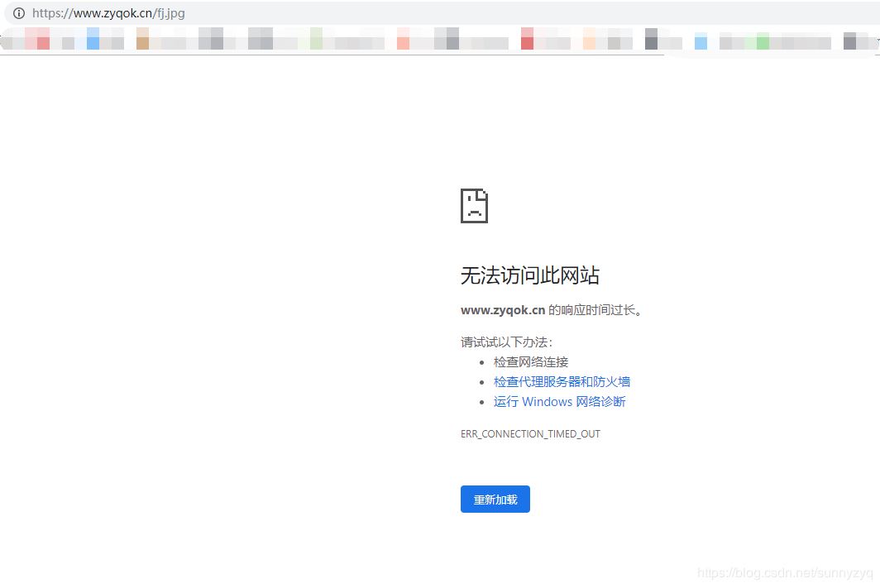Image resolution: width=880 pixels, height=588 pixels.
Task: Open the blue-favicon bookmark on bookmarks bar
Action: (x=93, y=39)
